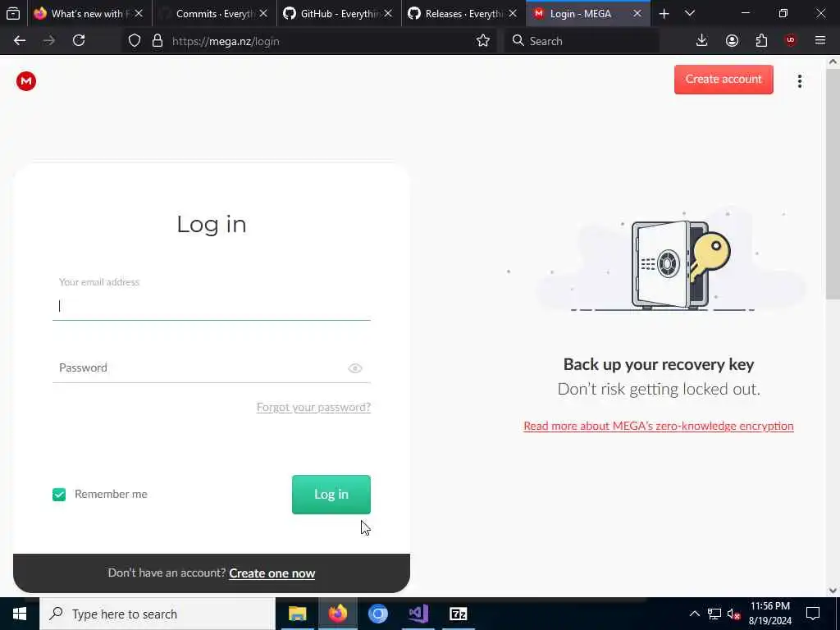Viewport: 840px width, 630px height.
Task: Uncheck the Remember me checkbox
Action: coord(59,495)
